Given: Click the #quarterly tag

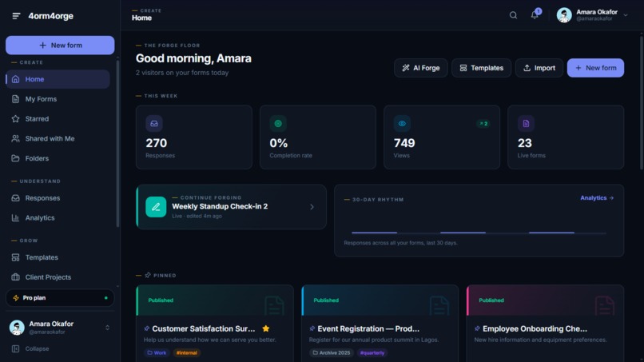Looking at the screenshot, I should pyautogui.click(x=372, y=352).
